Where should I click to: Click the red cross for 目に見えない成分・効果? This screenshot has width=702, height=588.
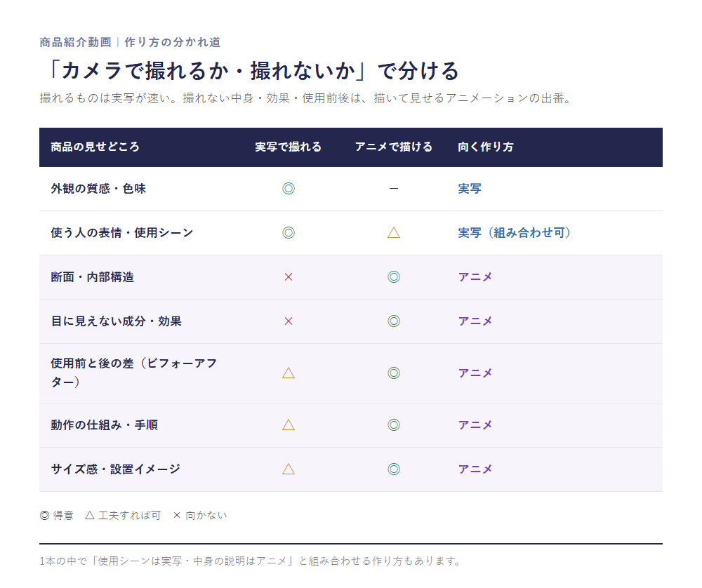pos(289,321)
